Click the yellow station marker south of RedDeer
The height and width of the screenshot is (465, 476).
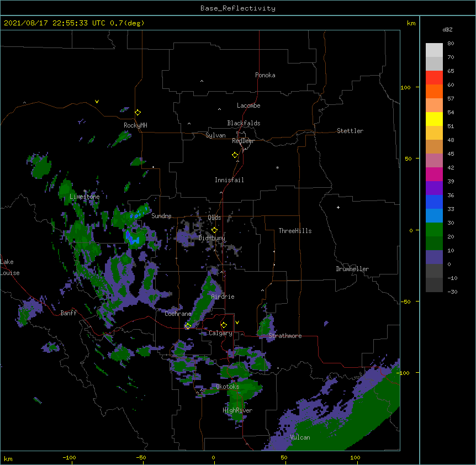[235, 155]
